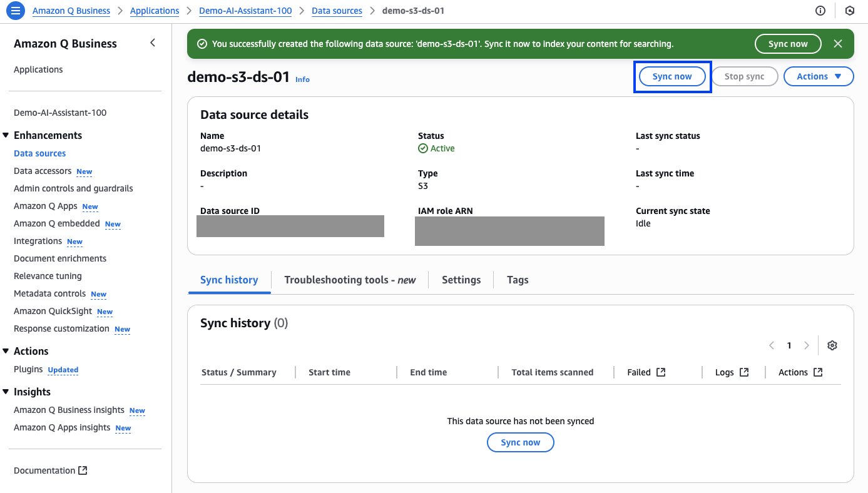This screenshot has height=493, width=868.
Task: Go to next page of sync history
Action: [807, 345]
